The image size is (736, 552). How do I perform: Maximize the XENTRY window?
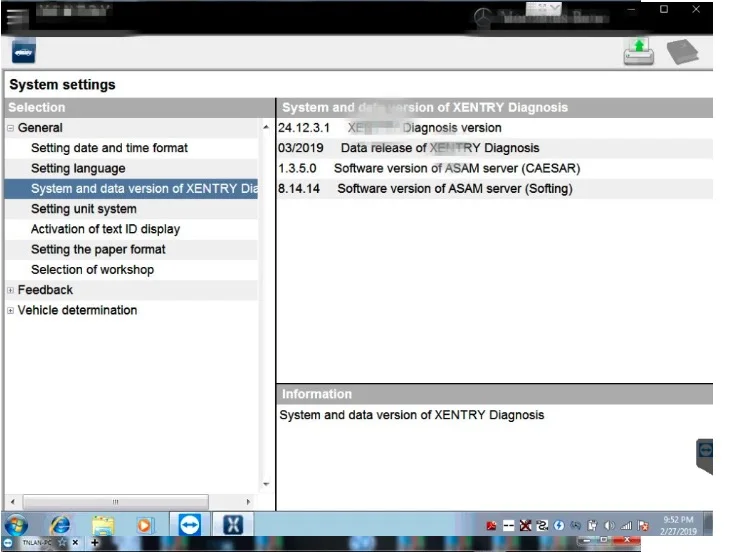[664, 9]
